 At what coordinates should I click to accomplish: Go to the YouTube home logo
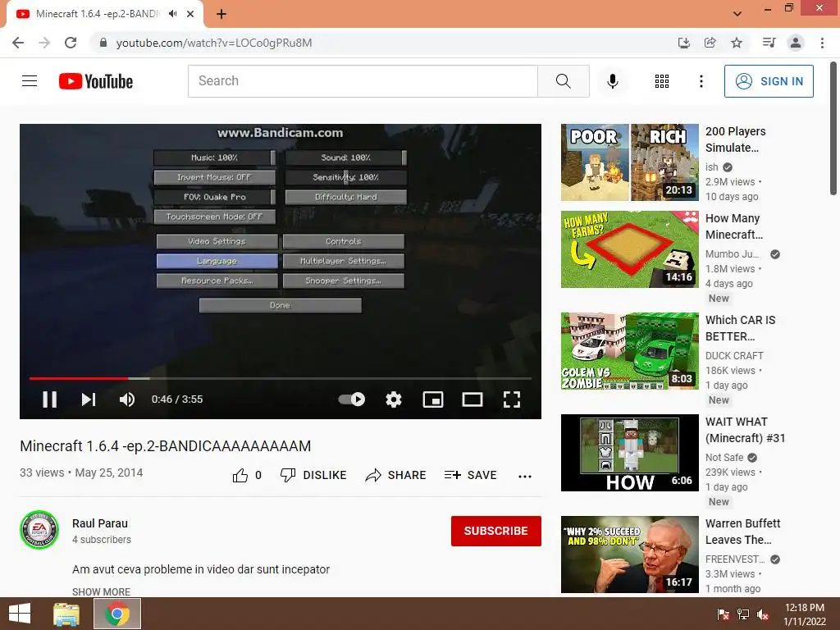click(96, 81)
